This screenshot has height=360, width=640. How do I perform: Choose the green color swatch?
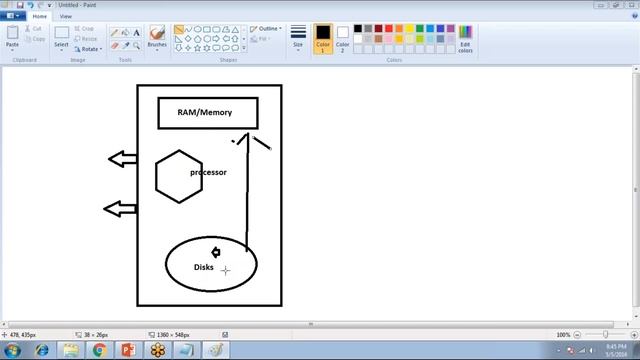420,28
